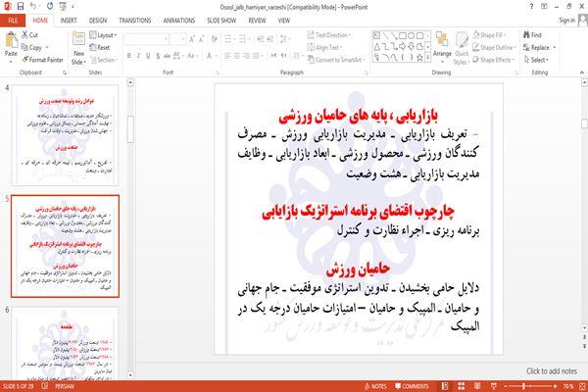Toggle right text alignment

coord(246,56)
